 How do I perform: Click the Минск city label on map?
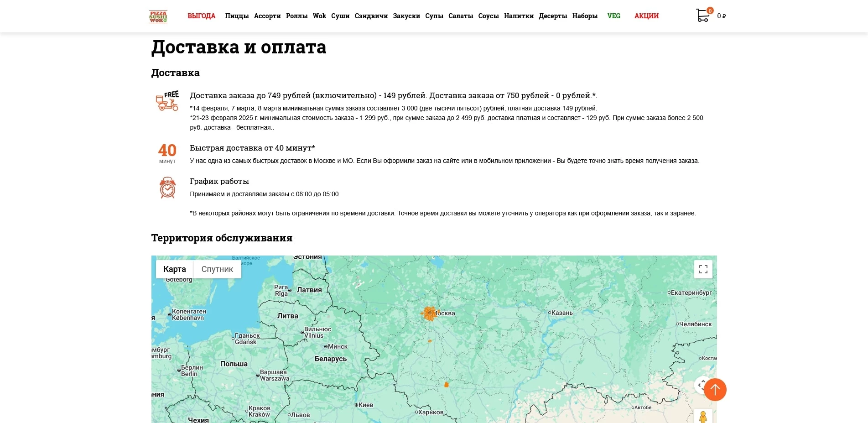point(337,347)
